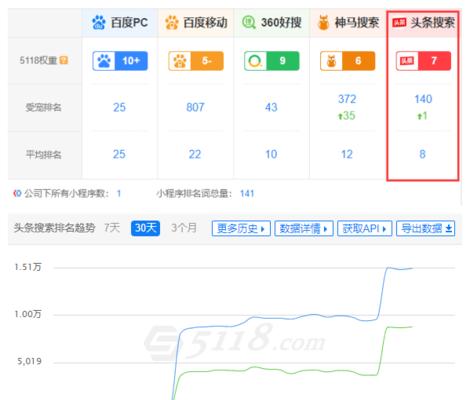Click the Baidu mobile orange weight badge
The height and width of the screenshot is (400, 470).
[196, 61]
